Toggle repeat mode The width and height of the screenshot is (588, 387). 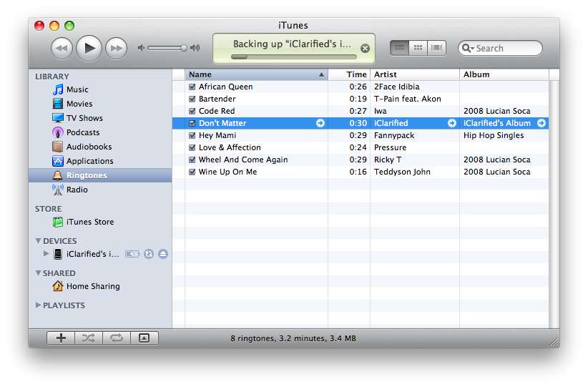click(116, 338)
